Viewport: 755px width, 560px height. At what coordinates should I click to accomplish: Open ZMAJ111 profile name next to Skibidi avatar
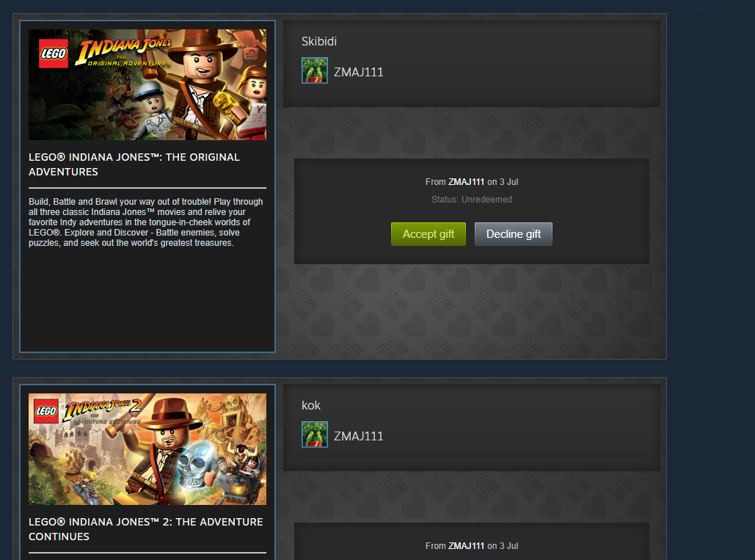coord(359,72)
